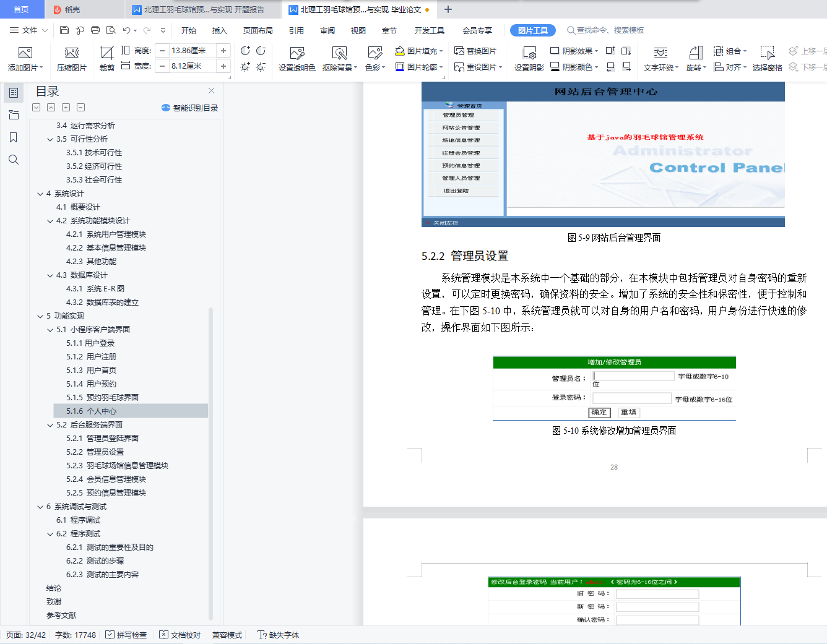Click the 高度 height value field
This screenshot has width=827, height=644.
click(193, 51)
